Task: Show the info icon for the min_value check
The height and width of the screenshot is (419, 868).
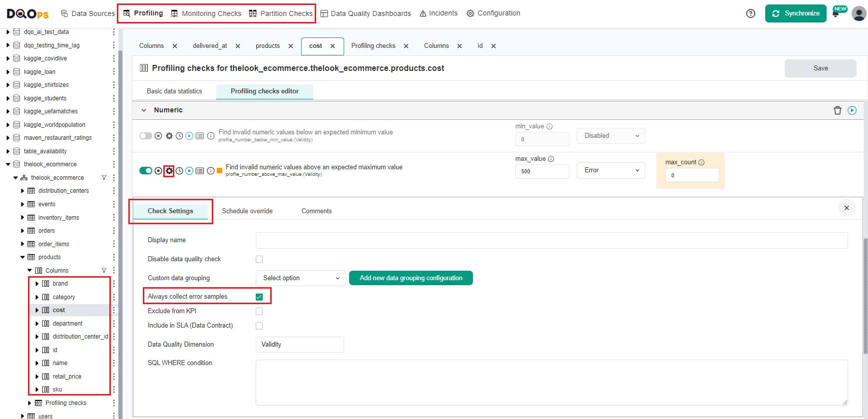Action: 211,136
